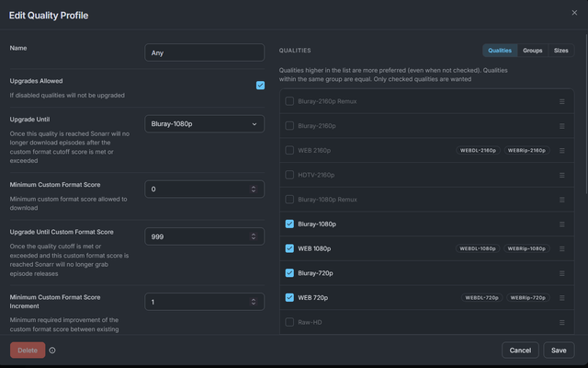Click the drag handle for HDTV-2160p
Image resolution: width=588 pixels, height=368 pixels.
coord(561,175)
